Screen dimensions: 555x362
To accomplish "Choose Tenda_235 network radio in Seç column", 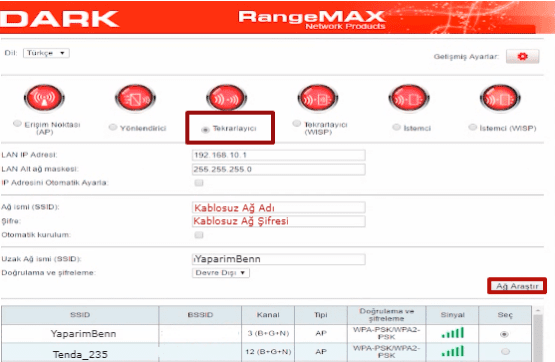I will pos(505,351).
